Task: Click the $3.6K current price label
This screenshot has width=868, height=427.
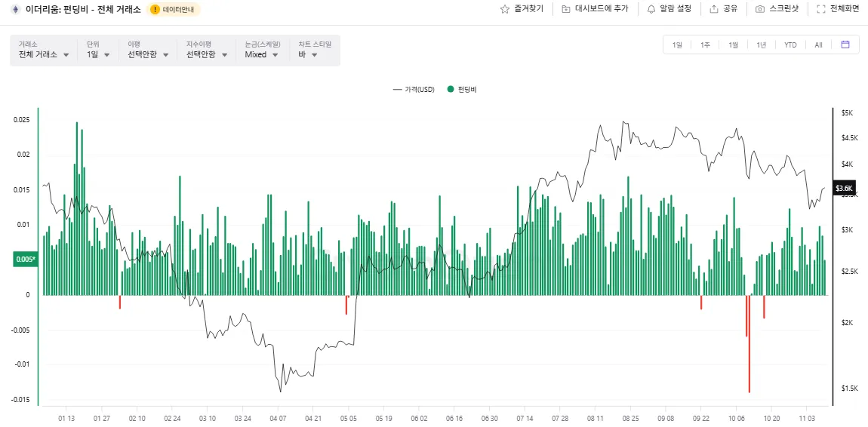Action: (844, 188)
